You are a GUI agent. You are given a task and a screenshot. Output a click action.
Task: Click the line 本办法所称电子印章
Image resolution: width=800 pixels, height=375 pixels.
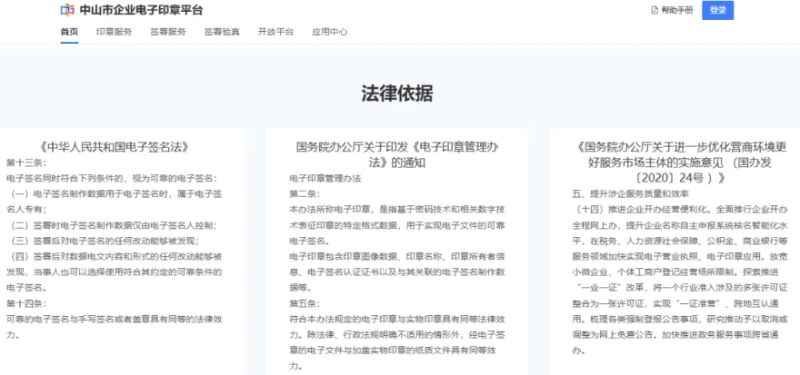pos(397,225)
